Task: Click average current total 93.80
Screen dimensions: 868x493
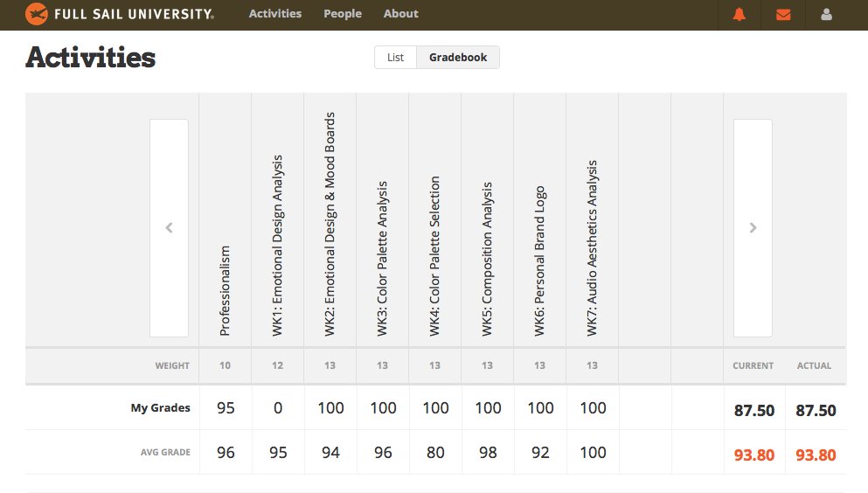Action: click(754, 455)
